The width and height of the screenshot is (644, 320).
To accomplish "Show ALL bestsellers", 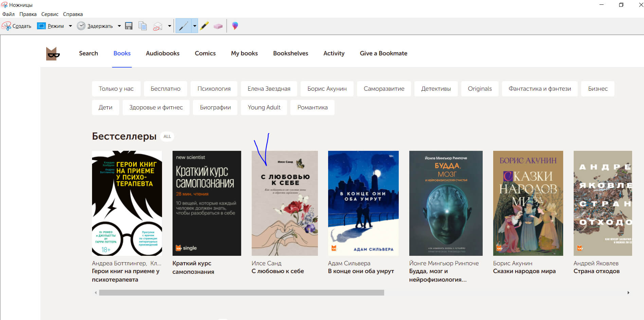I will point(167,137).
